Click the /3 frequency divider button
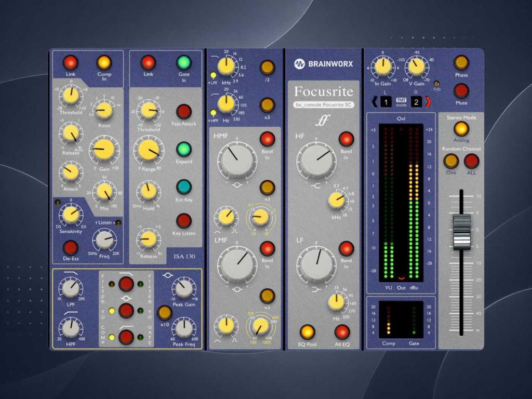 pos(267,68)
